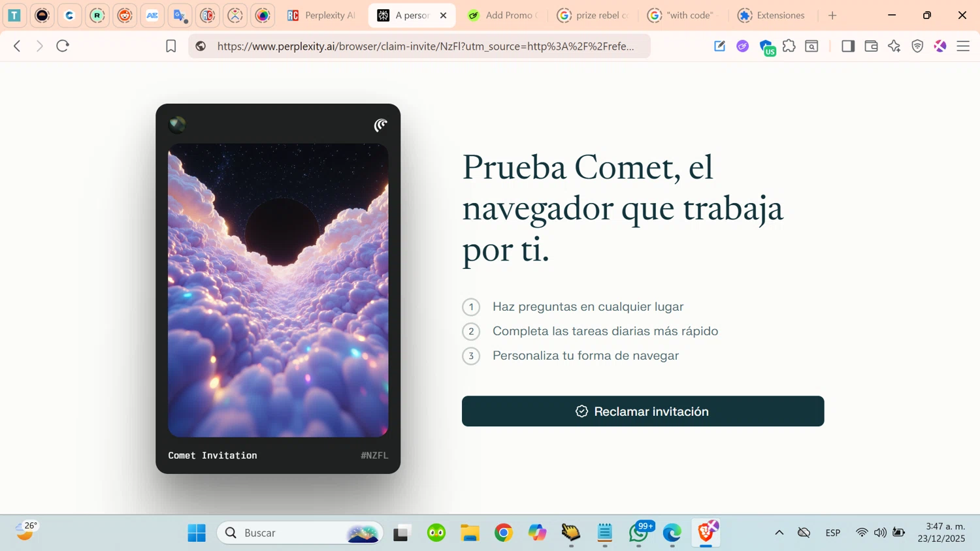Open the browser hamburger main menu
980x551 pixels.
(x=963, y=46)
